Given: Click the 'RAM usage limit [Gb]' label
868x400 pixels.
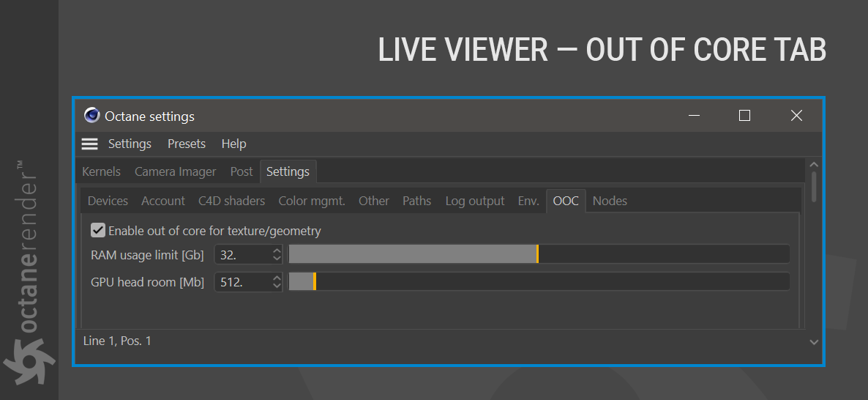Looking at the screenshot, I should [x=147, y=256].
